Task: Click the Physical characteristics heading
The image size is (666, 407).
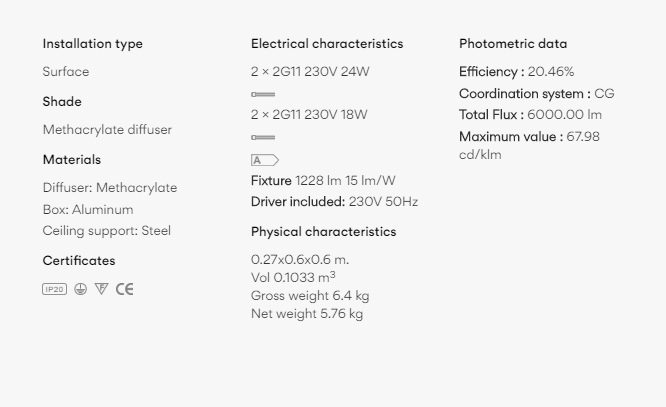Action: 323,232
